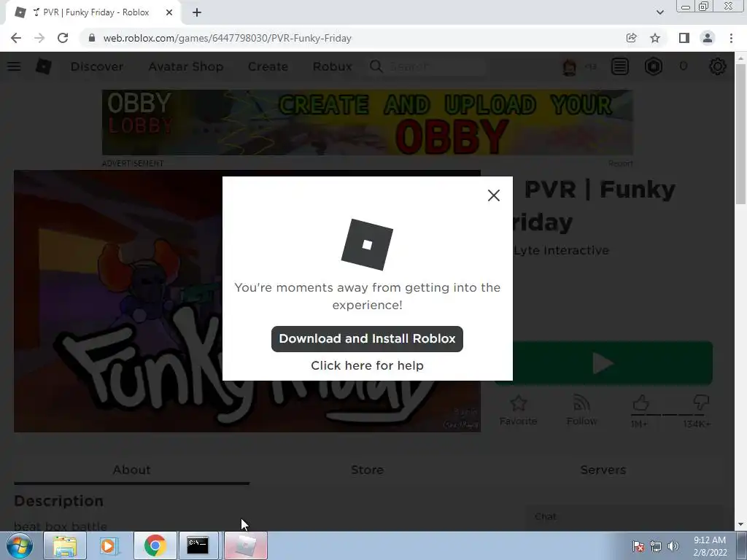Open Windows Media Player from taskbar
The image size is (747, 560).
109,545
